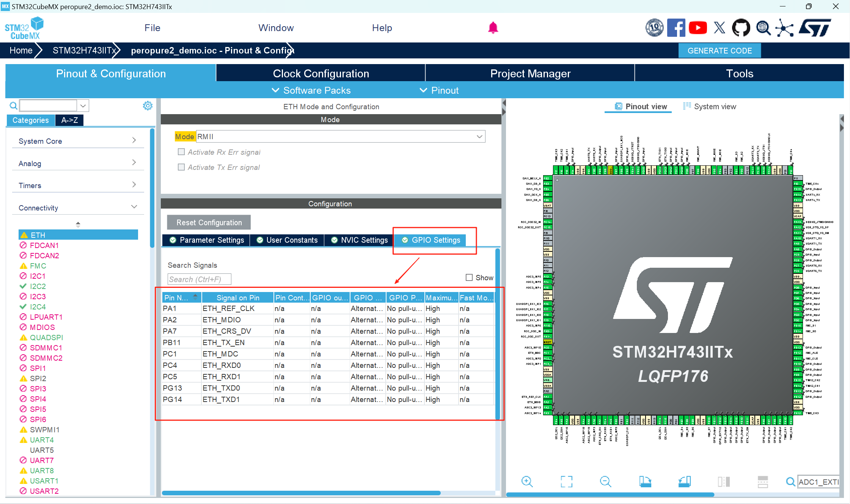Open the YouTube icon in header
Image resolution: width=850 pixels, height=504 pixels.
(698, 28)
